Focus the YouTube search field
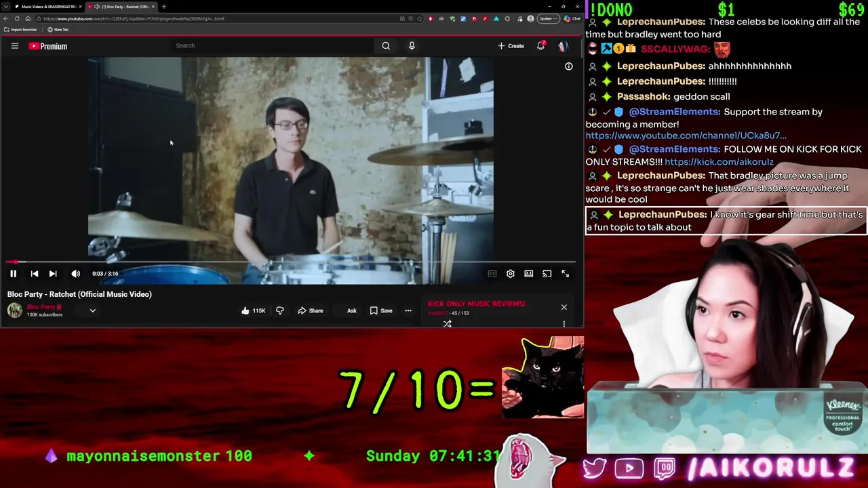 271,45
